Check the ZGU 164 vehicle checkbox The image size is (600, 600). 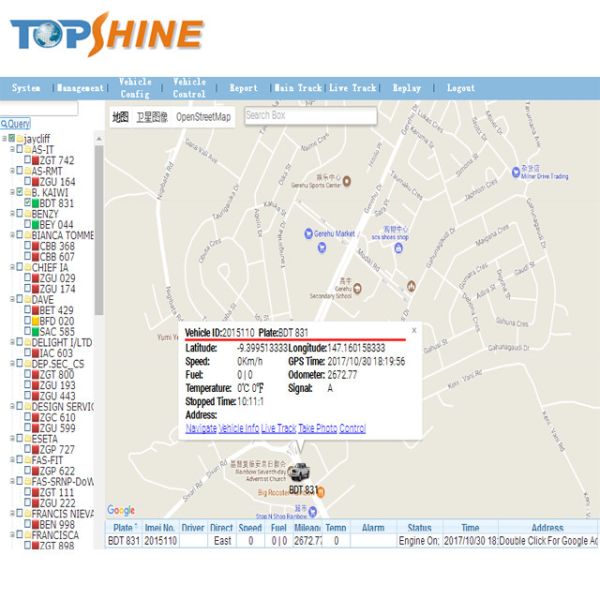coord(28,181)
